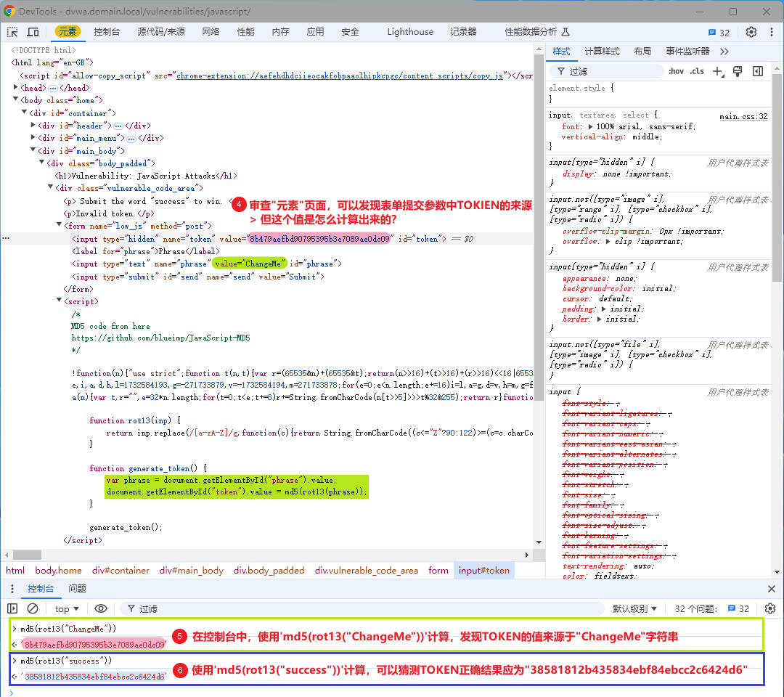Select the h1 Vulnerability: JavaScript Attacks row
The width and height of the screenshot is (784, 697).
pyautogui.click(x=145, y=176)
